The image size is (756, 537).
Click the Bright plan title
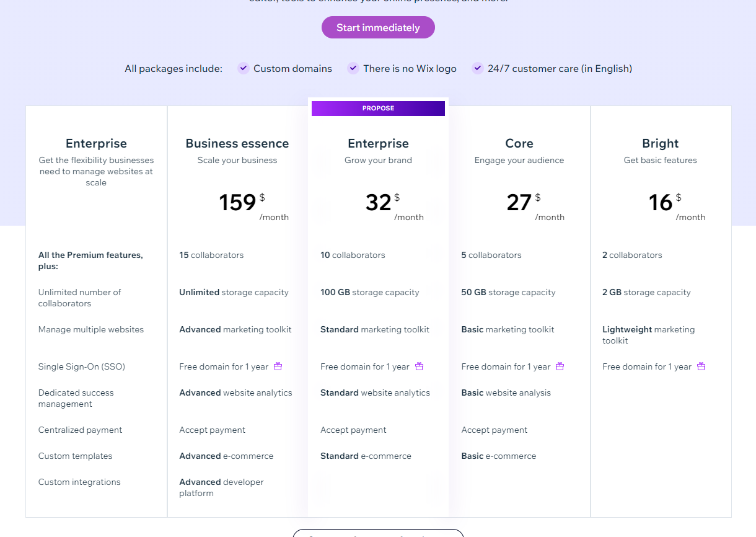[661, 143]
